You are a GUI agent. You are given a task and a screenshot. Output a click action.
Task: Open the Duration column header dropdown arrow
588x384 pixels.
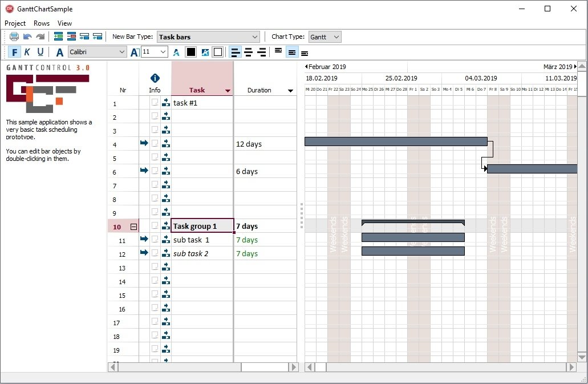290,91
